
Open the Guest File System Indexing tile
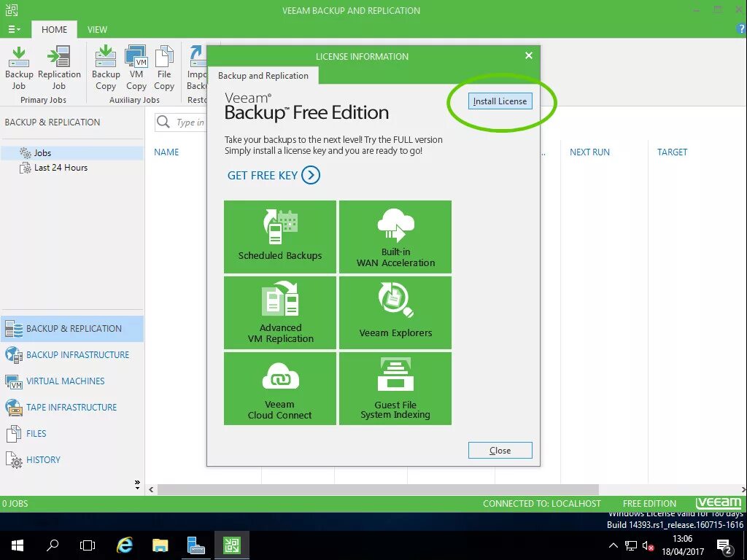(x=395, y=388)
